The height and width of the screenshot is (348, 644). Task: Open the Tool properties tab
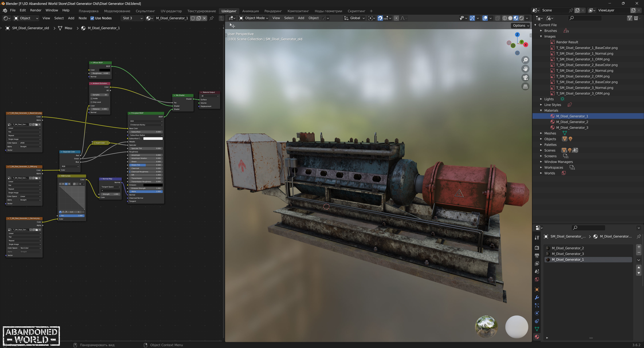537,238
